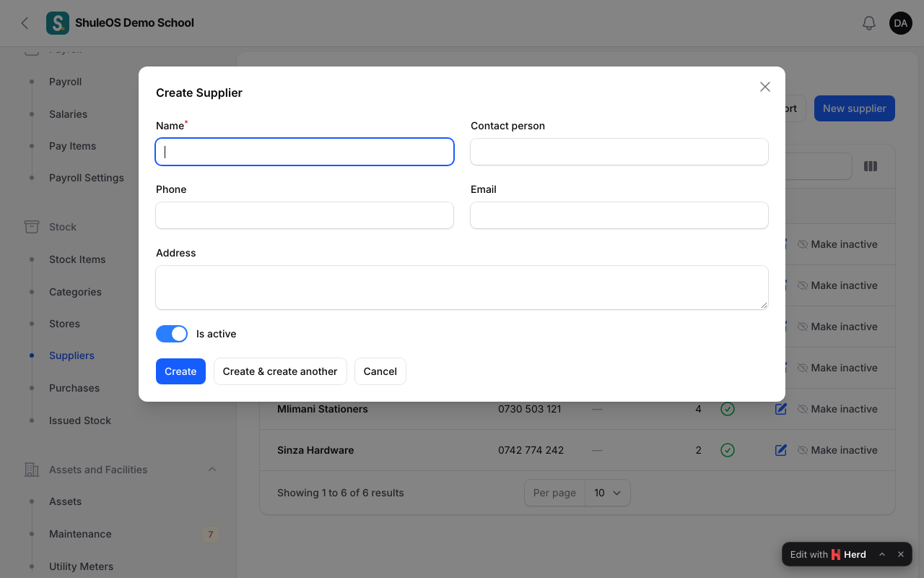Click active checkmark for Sinza Hardware
This screenshot has width=924, height=578.
pos(728,450)
